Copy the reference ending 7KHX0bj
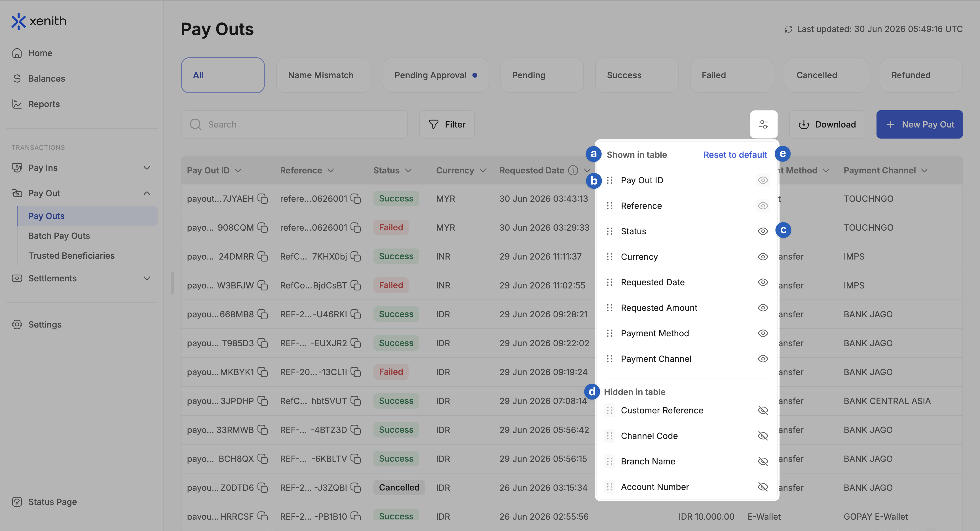Viewport: 980px width, 531px height. pyautogui.click(x=356, y=256)
